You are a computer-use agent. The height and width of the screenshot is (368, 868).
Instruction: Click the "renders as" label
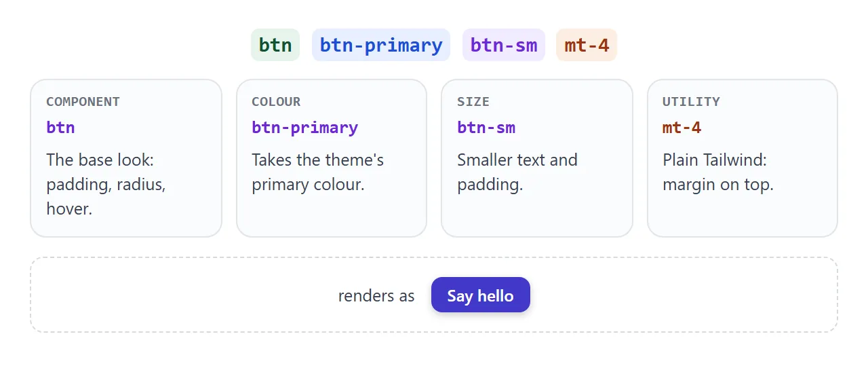tap(376, 296)
